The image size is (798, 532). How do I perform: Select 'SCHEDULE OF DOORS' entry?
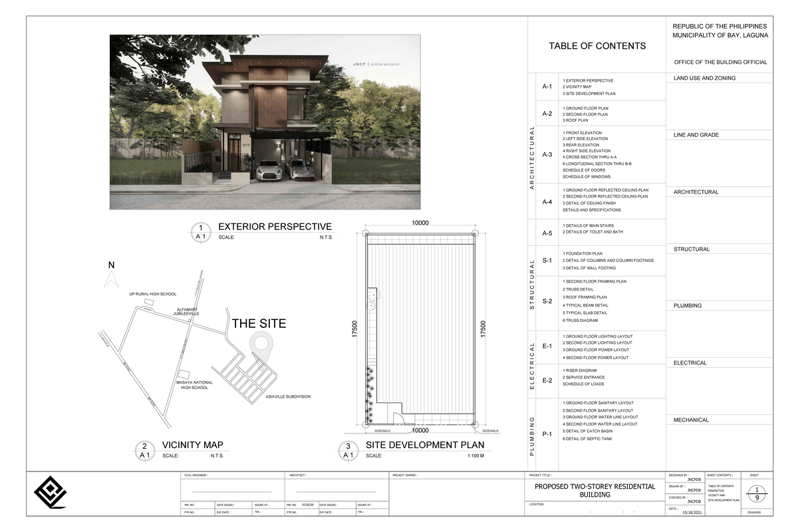(x=584, y=170)
